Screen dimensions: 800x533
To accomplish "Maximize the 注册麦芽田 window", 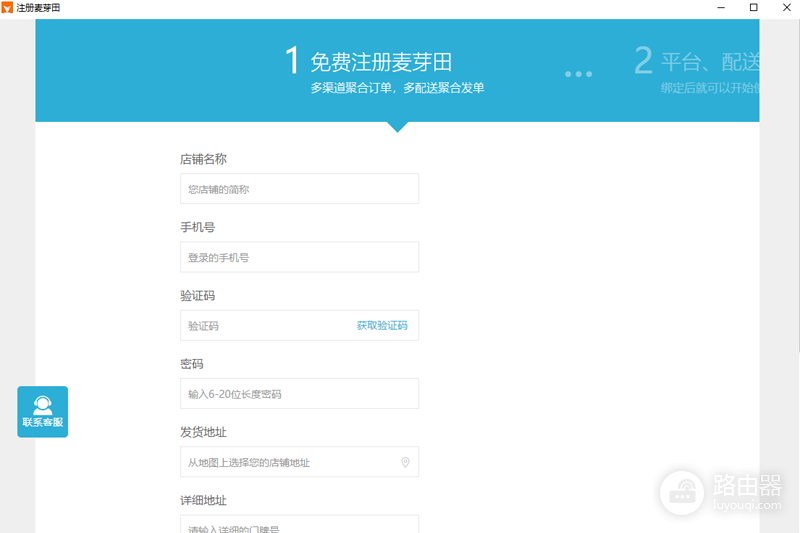I will (x=754, y=8).
